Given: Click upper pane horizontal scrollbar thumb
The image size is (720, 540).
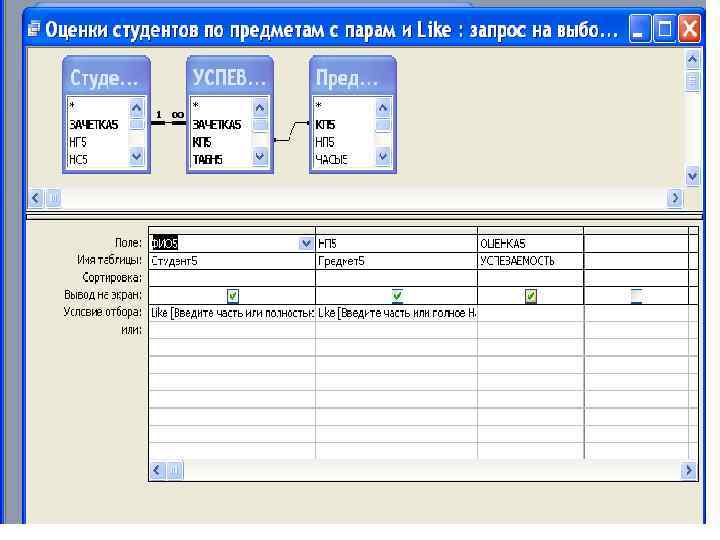Looking at the screenshot, I should (53, 198).
